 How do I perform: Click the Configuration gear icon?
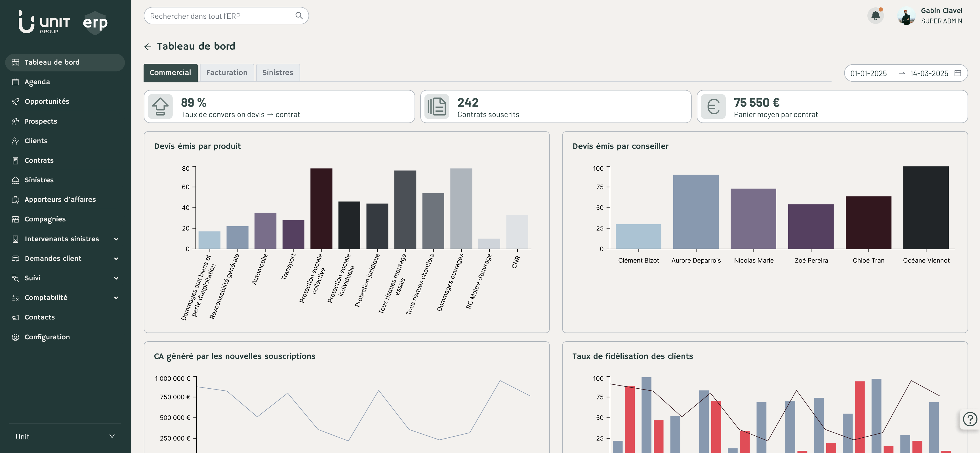click(x=15, y=337)
